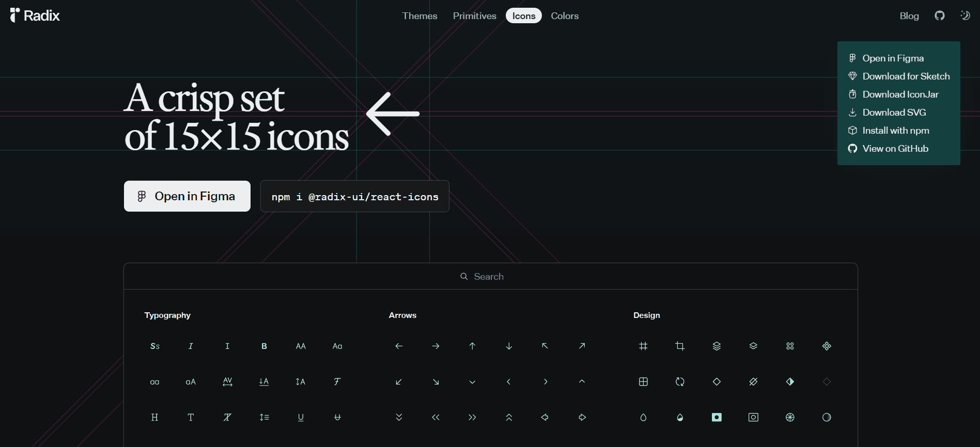Viewport: 980px width, 447px height.
Task: Choose Install with npm menu entry
Action: [898, 131]
